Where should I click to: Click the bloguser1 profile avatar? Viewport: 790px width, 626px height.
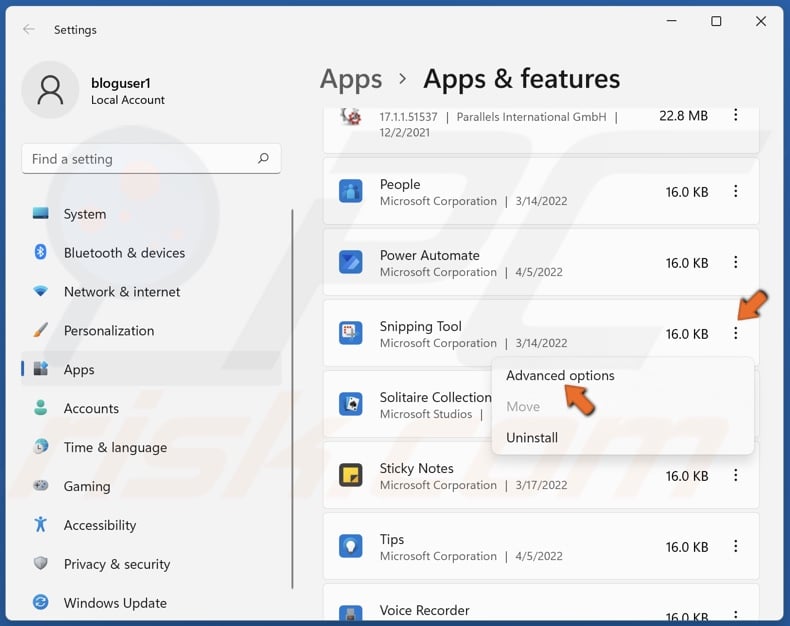(50, 90)
